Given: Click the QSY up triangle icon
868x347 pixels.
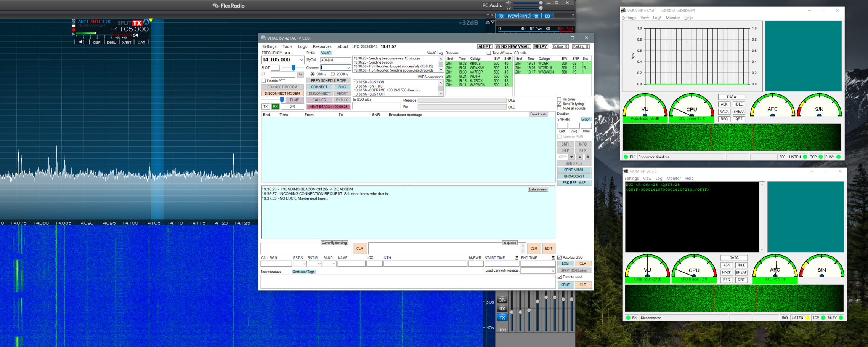Looking at the screenshot, I should 579,157.
